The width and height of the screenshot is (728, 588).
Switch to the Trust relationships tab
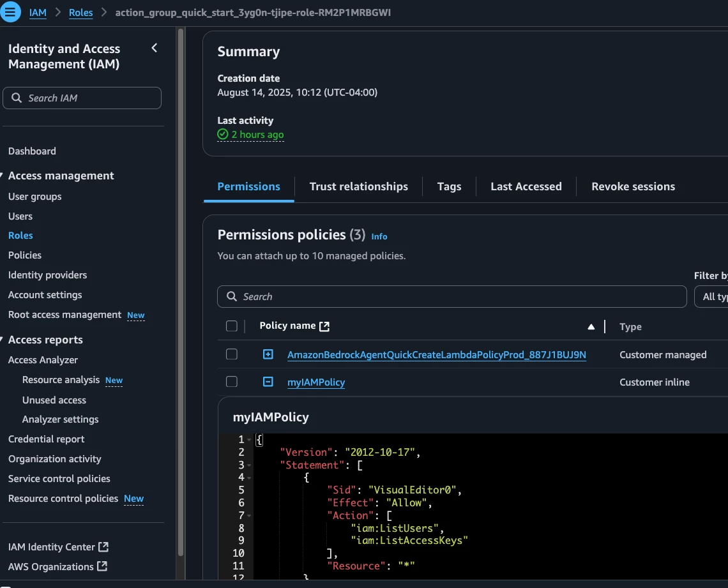click(358, 186)
